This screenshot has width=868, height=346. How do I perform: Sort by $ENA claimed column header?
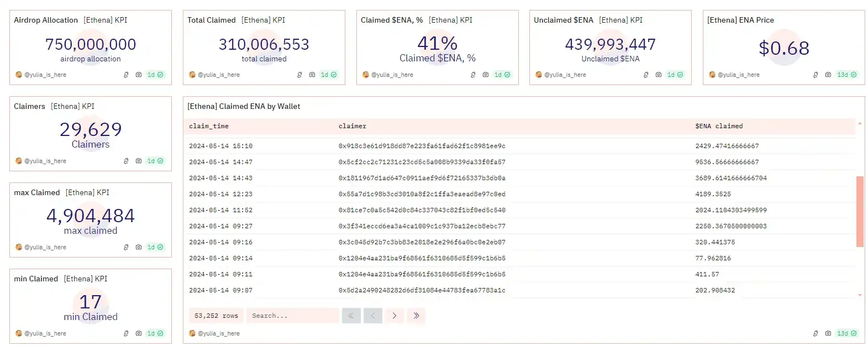pyautogui.click(x=719, y=126)
